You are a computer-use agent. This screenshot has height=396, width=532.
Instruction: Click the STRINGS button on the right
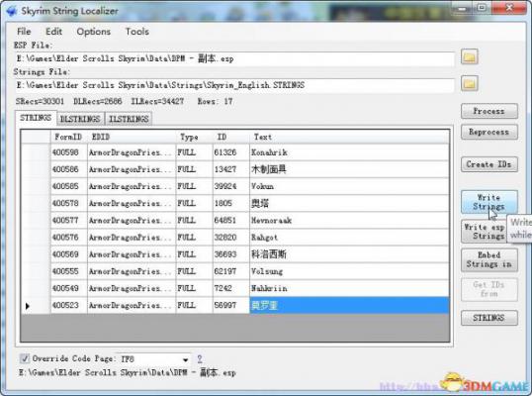click(488, 318)
